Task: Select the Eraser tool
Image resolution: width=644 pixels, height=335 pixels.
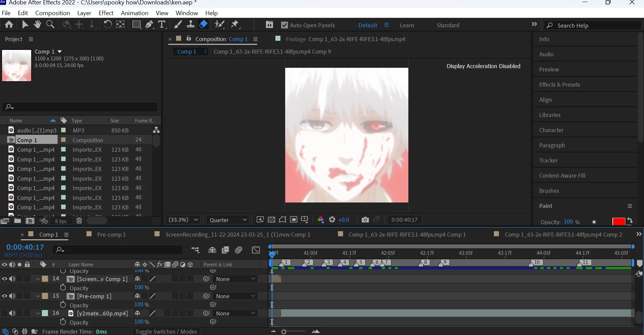Action: pyautogui.click(x=203, y=25)
